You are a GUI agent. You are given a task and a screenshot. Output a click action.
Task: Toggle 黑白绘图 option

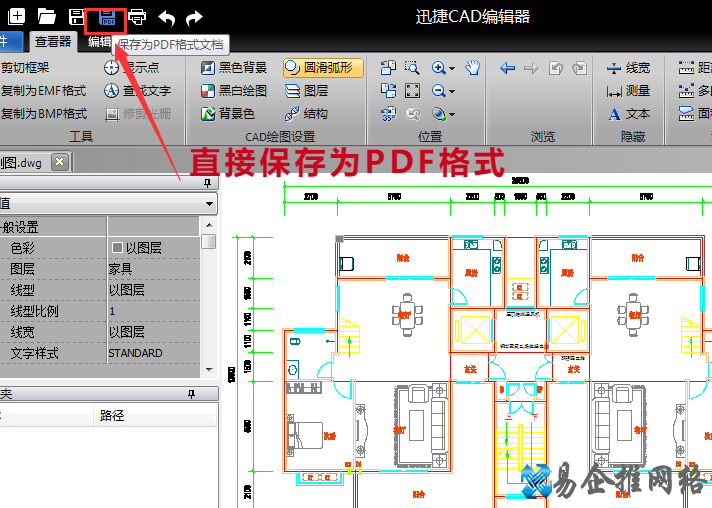click(x=234, y=91)
